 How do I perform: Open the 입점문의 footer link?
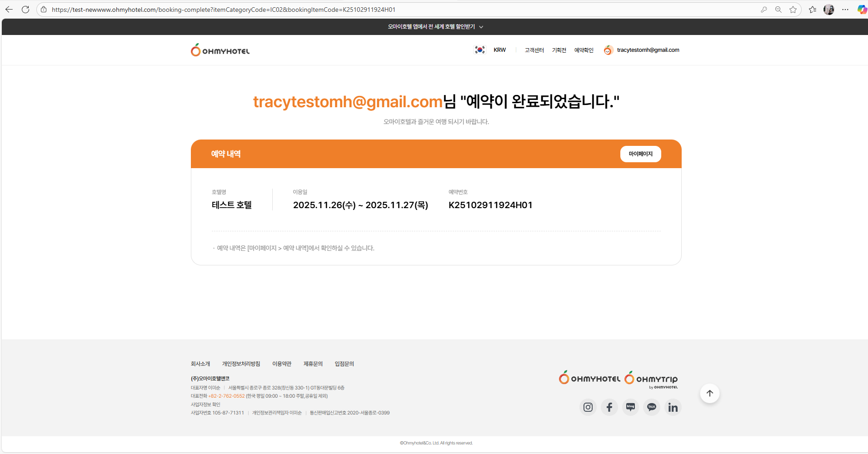click(344, 364)
